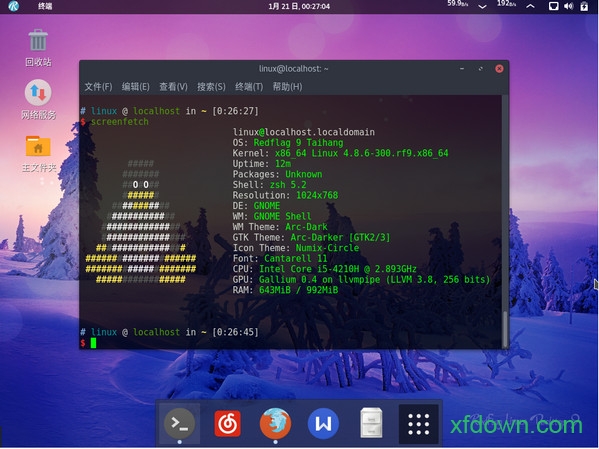This screenshot has height=449, width=599.
Task: Open the 终端(T) menu in terminal
Action: 249,87
